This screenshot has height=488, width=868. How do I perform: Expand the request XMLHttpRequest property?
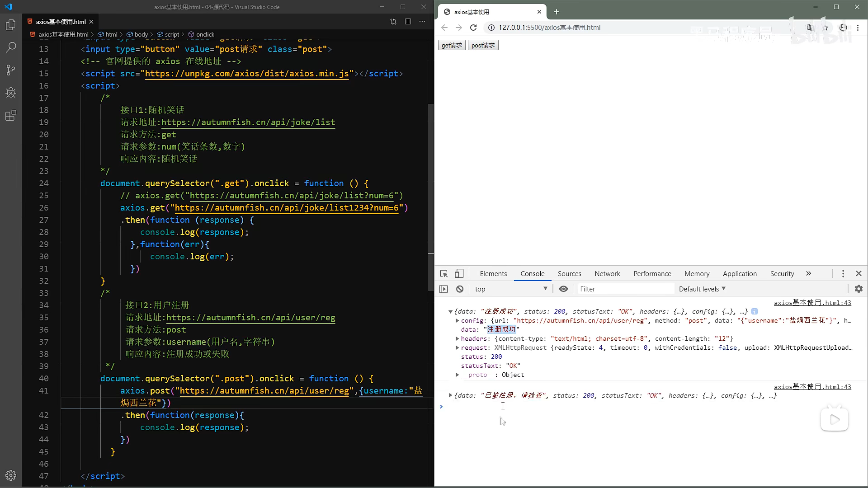coord(457,348)
